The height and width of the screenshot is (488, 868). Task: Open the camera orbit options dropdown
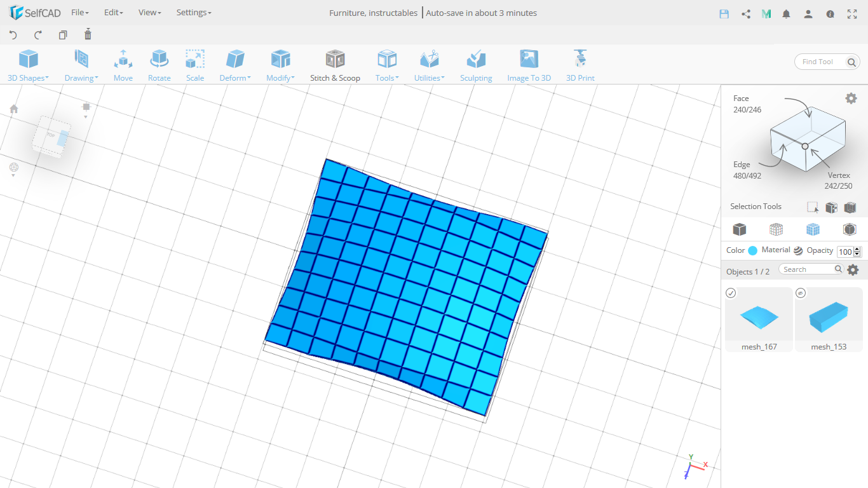[14, 170]
